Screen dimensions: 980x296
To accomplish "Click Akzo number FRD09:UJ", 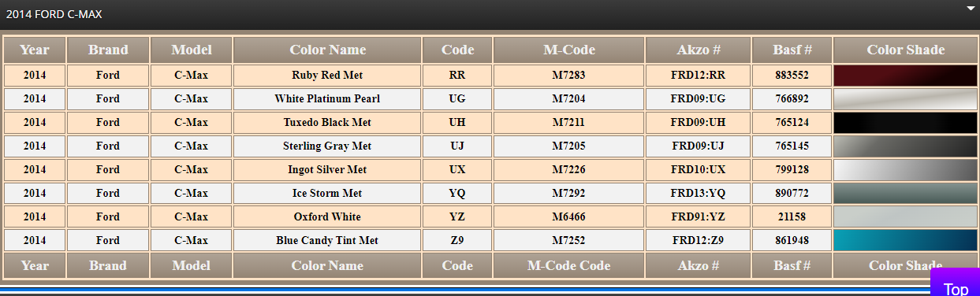I will [x=699, y=146].
